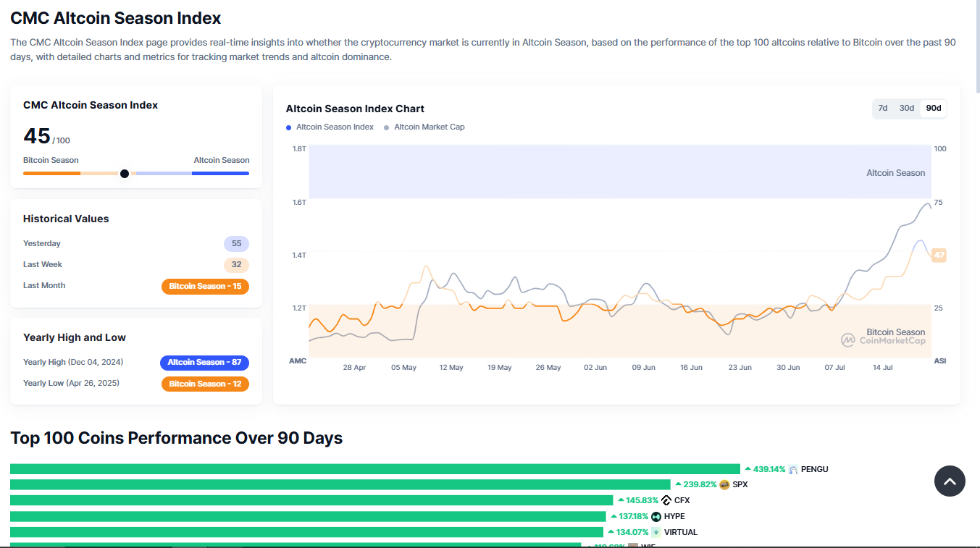The height and width of the screenshot is (548, 980).
Task: Click the CFX coin name
Action: (682, 500)
